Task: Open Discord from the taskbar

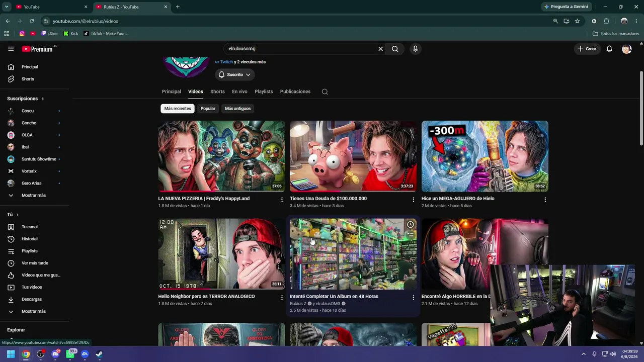Action: (x=55, y=354)
